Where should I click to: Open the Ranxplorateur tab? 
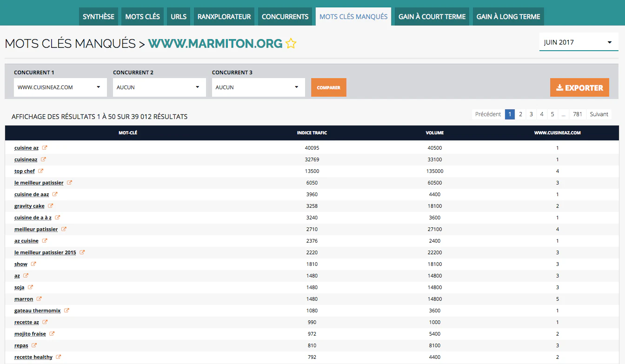pos(224,17)
